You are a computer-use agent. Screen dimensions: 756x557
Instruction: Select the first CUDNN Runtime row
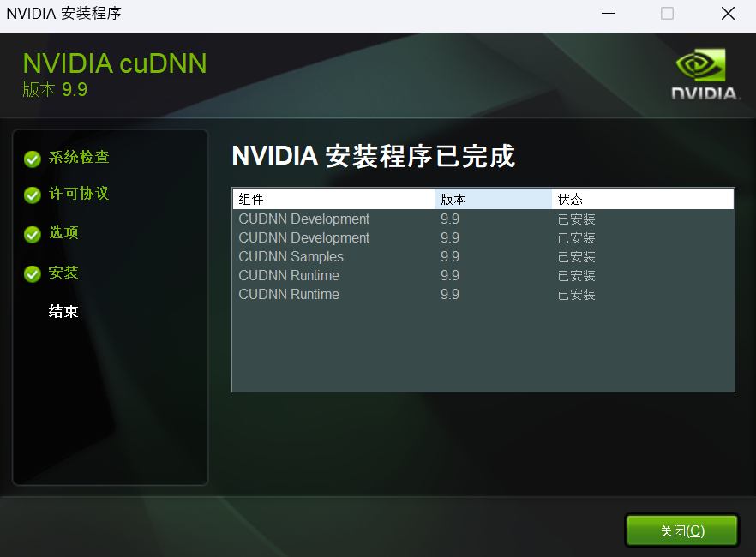tap(483, 275)
